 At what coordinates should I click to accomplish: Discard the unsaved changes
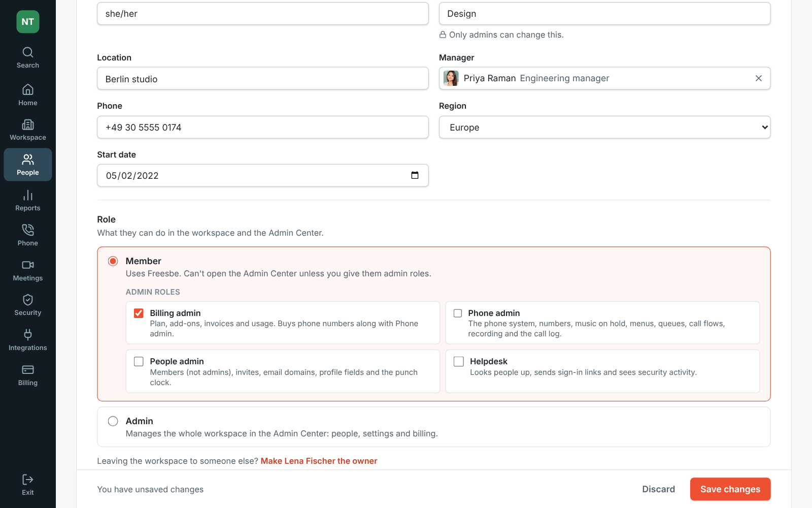(658, 489)
